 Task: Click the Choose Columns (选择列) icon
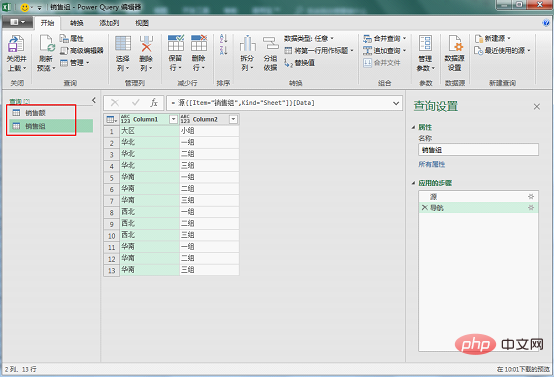[x=123, y=44]
